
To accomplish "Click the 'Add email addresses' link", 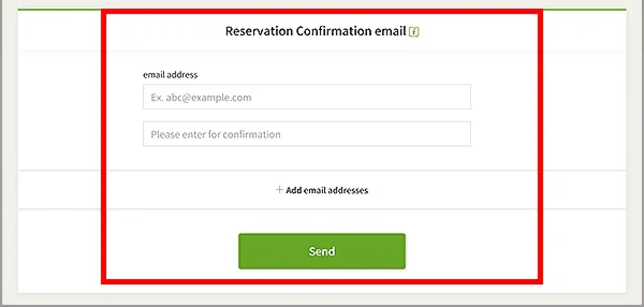I will click(x=327, y=190).
